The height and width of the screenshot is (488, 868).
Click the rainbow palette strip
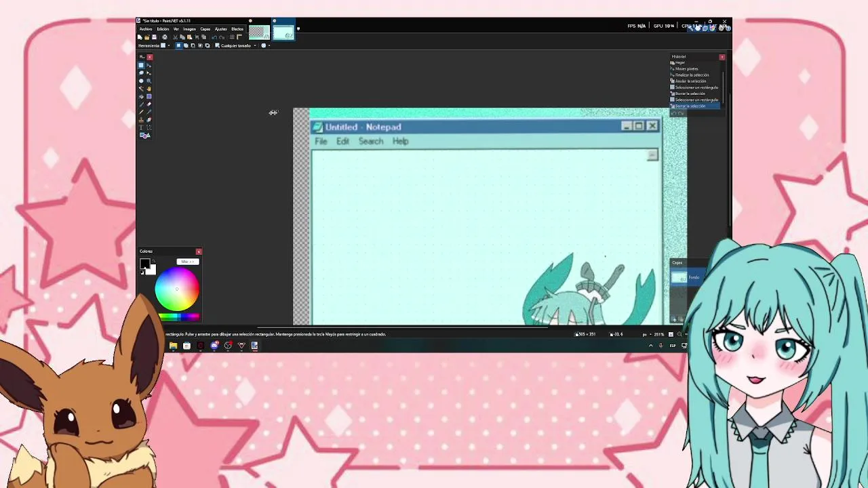[179, 317]
